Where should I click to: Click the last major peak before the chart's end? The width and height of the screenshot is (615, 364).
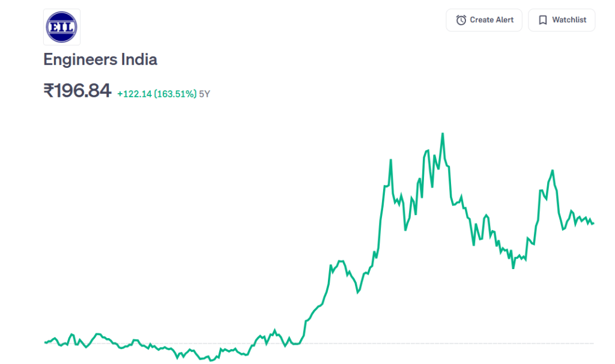(x=552, y=171)
